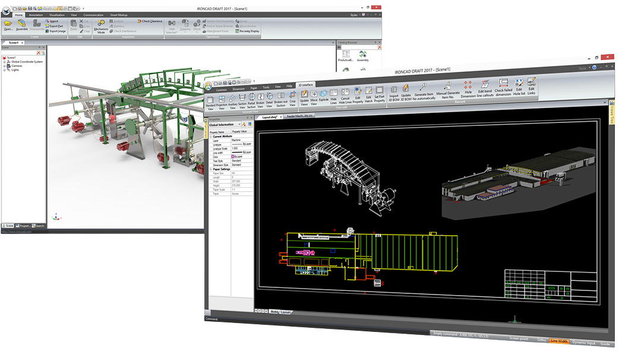Click Manual Generate Item No. button
The image size is (638, 364).
pyautogui.click(x=448, y=90)
